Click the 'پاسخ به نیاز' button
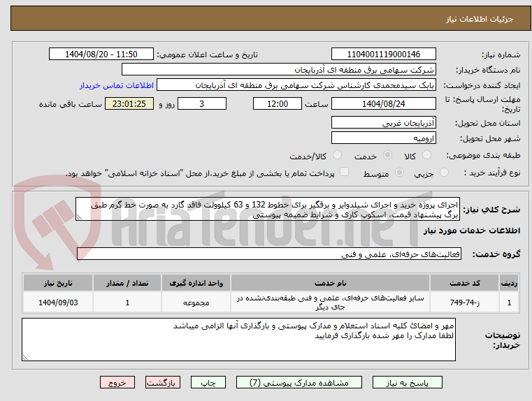 (x=407, y=382)
